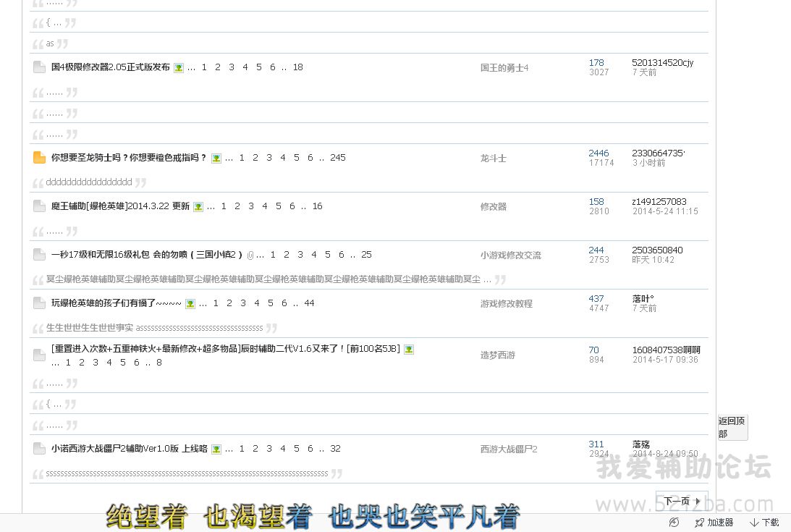
Task: Open reply count 244 link
Action: [x=596, y=250]
